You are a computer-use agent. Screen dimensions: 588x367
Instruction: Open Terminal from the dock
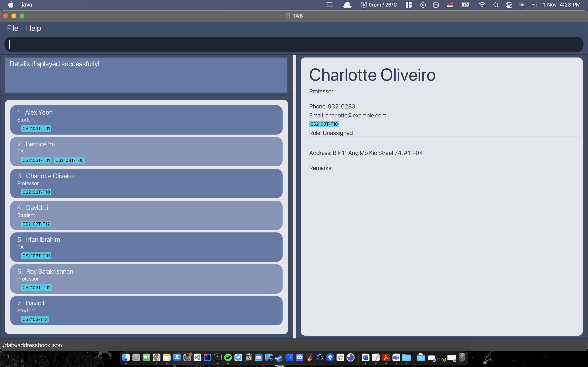click(x=218, y=357)
